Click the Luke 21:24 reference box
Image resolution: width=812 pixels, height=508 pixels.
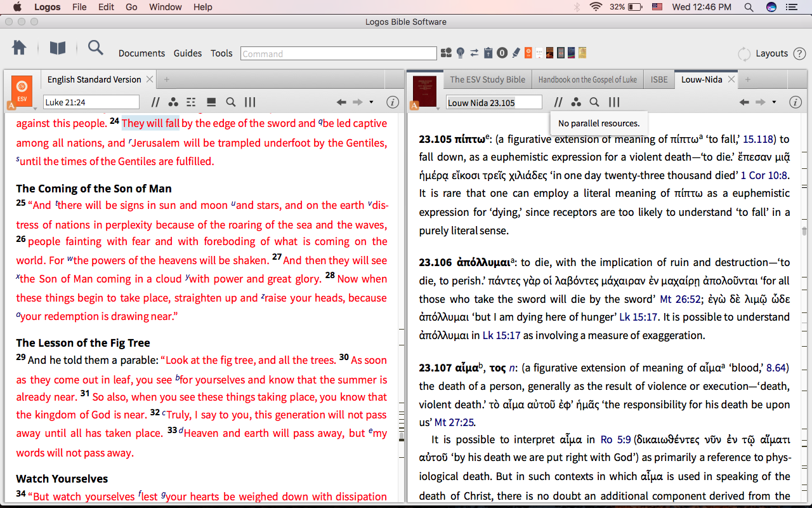coord(91,102)
